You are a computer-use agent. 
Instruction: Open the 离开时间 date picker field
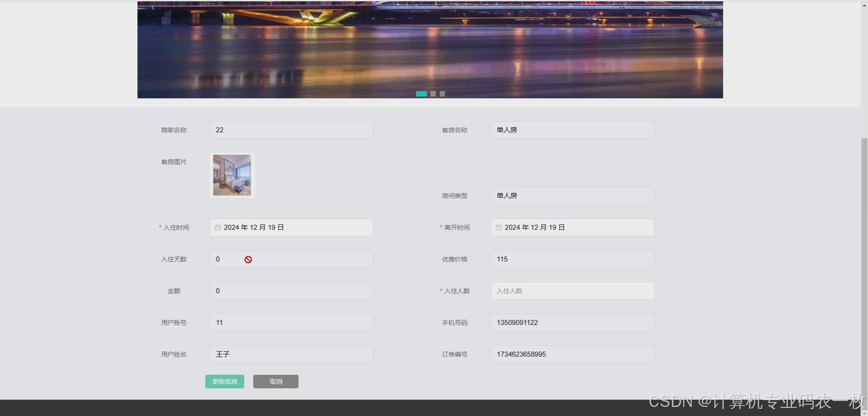(x=572, y=227)
